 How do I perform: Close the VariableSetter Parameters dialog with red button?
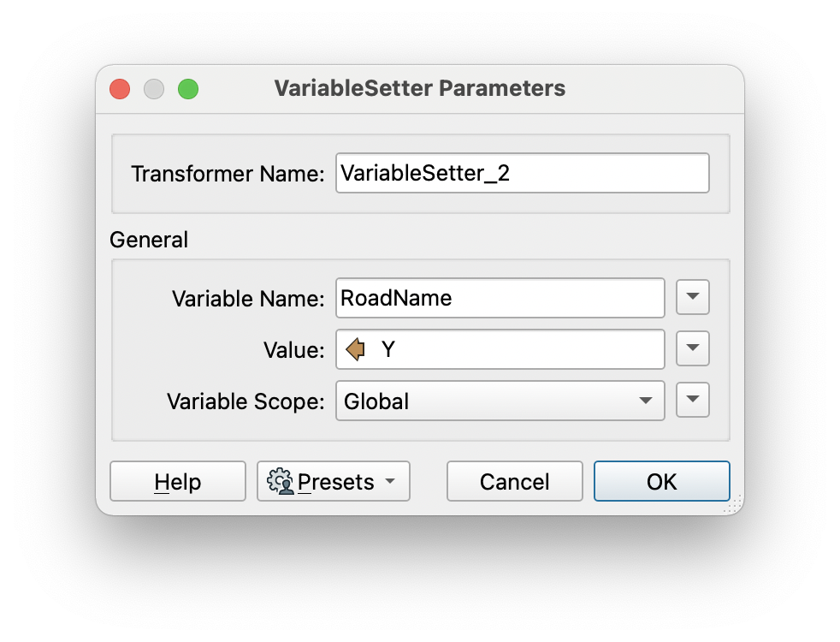pyautogui.click(x=120, y=89)
